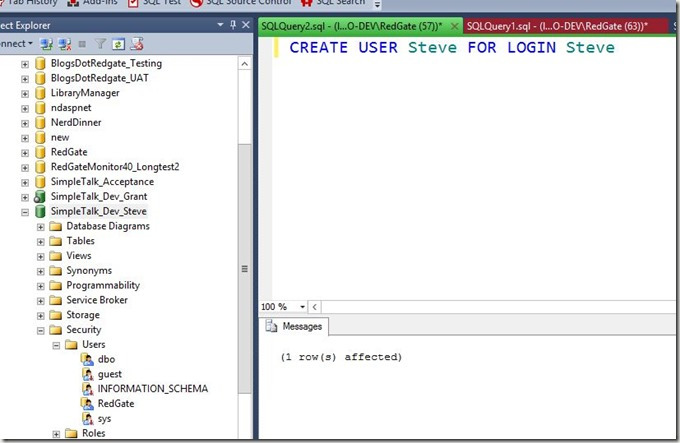Expand the Programmability folder
This screenshot has height=443, width=680.
(41, 286)
